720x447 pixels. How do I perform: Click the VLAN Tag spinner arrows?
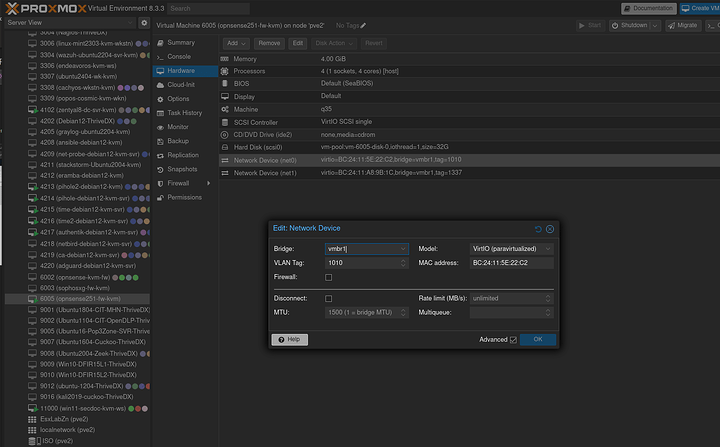click(x=402, y=263)
